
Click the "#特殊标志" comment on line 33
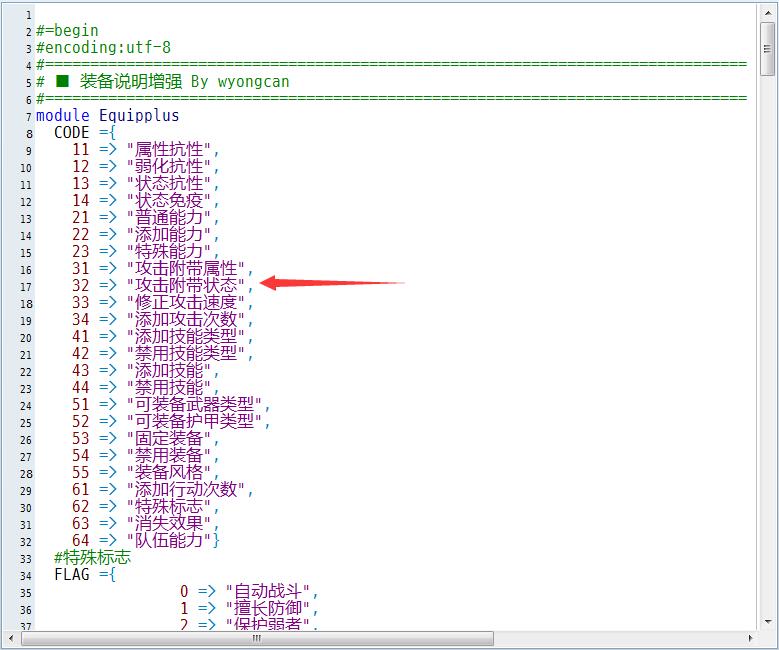(x=92, y=558)
